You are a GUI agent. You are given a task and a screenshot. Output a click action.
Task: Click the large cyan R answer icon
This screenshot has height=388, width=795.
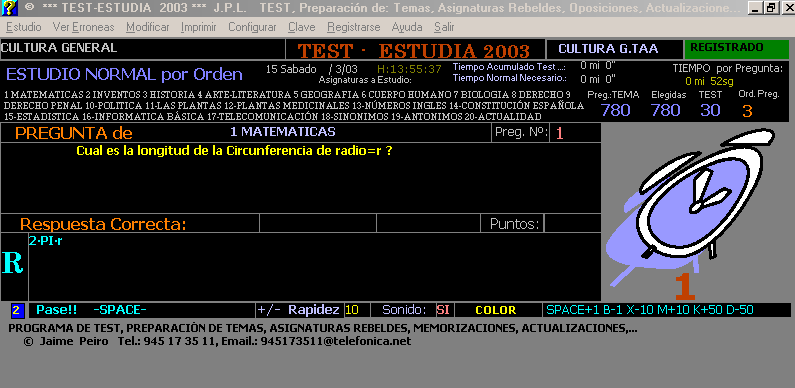(13, 264)
